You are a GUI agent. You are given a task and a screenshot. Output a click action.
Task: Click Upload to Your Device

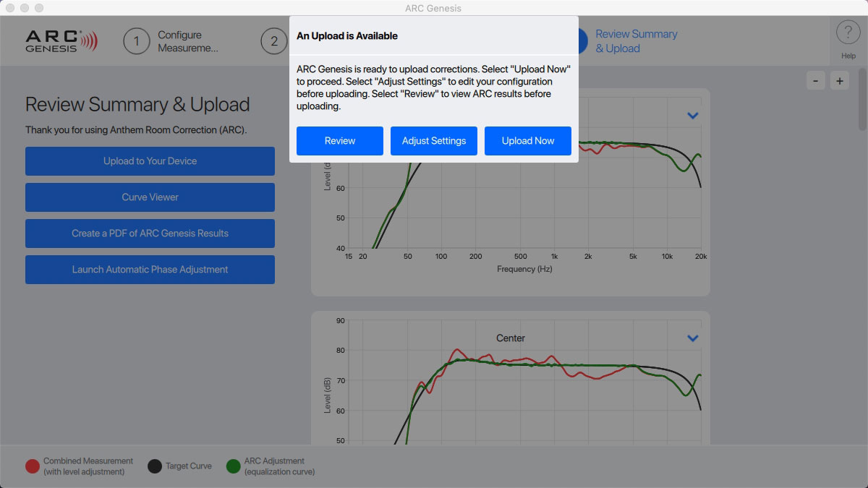click(x=150, y=161)
